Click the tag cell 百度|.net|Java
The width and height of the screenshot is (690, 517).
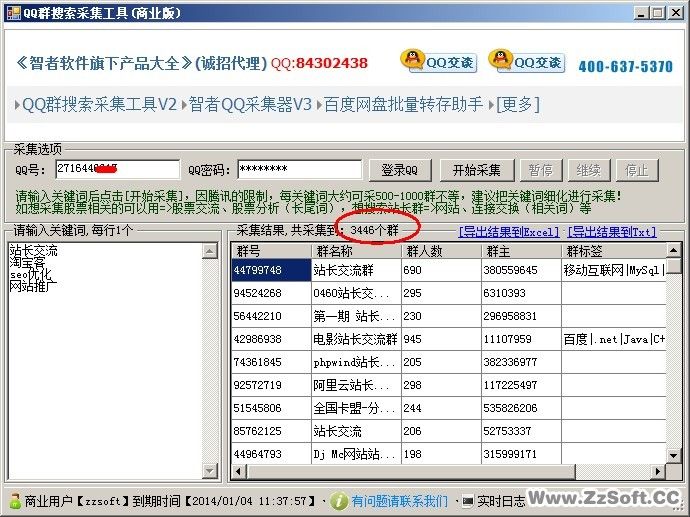tap(614, 339)
